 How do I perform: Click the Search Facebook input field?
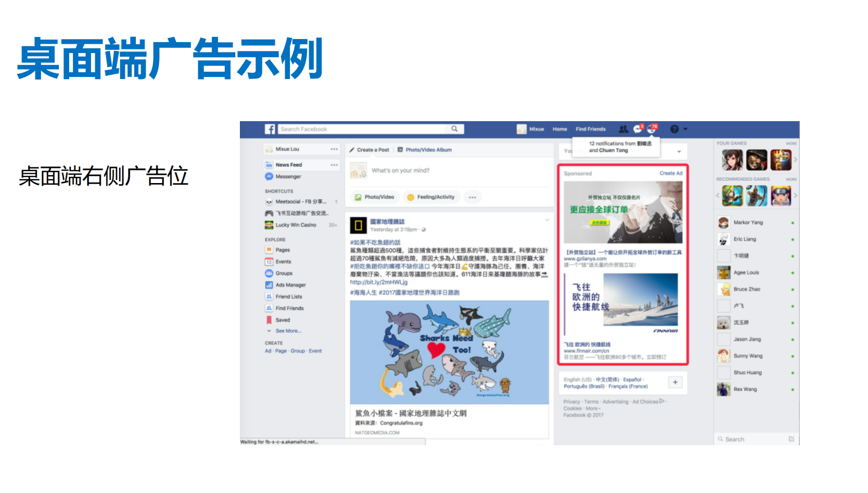pyautogui.click(x=363, y=129)
